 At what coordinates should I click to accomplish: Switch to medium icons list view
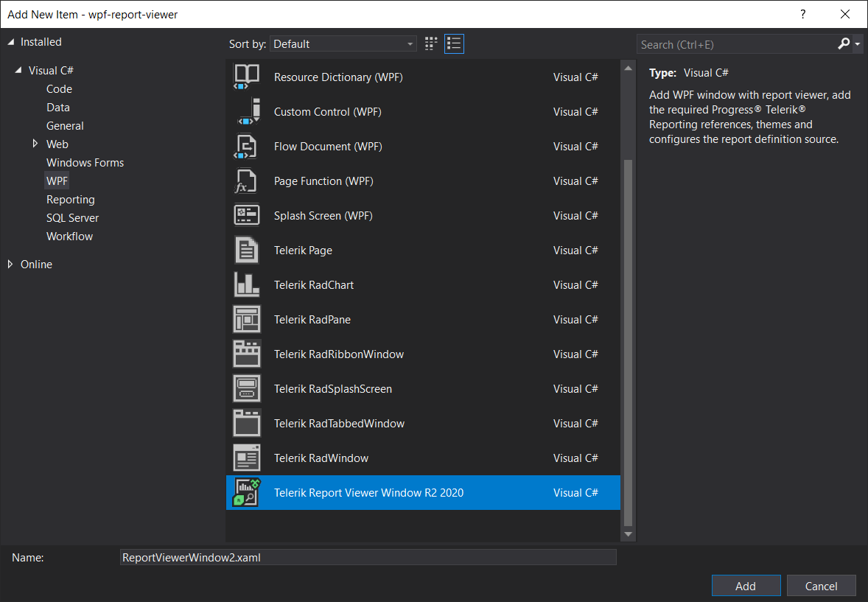pyautogui.click(x=454, y=43)
